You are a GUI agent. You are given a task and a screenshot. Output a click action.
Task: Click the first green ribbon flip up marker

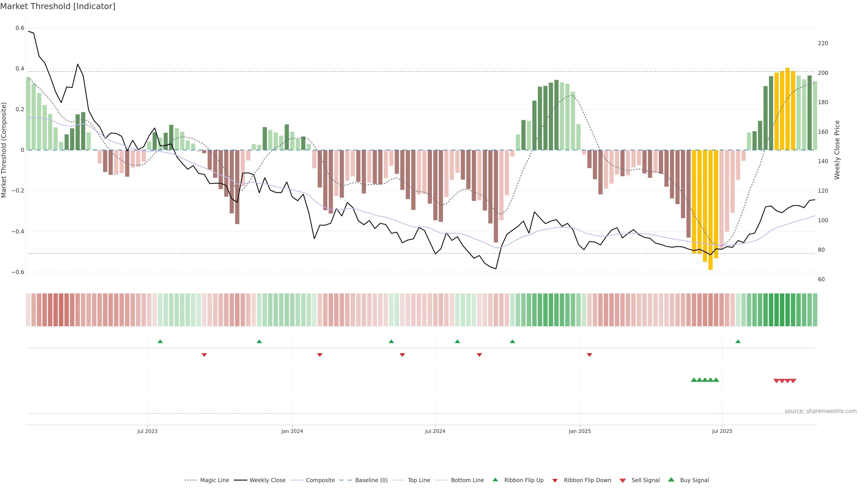pyautogui.click(x=160, y=342)
